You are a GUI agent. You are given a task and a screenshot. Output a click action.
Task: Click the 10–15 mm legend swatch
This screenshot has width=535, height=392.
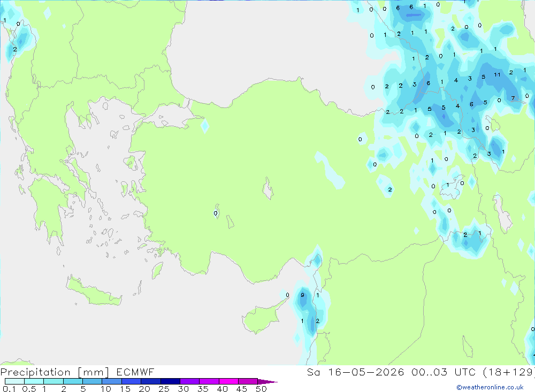(112, 381)
